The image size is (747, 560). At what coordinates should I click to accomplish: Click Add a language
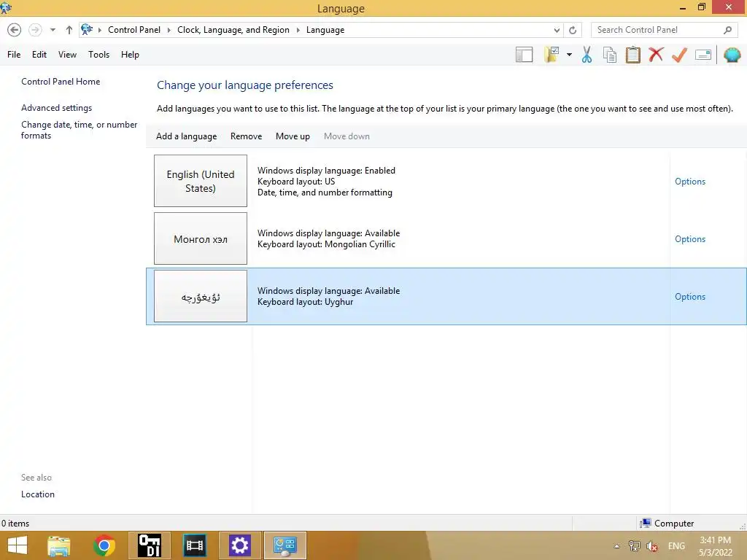pyautogui.click(x=186, y=136)
